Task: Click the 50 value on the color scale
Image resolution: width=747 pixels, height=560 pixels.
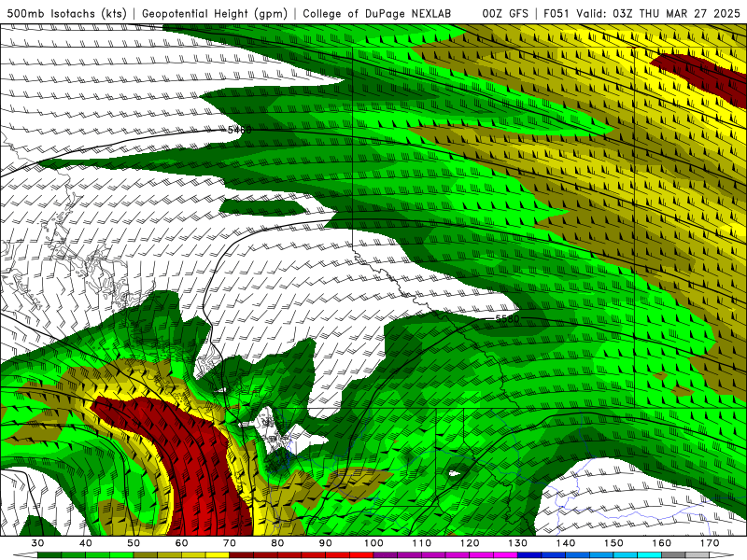Action: (134, 543)
